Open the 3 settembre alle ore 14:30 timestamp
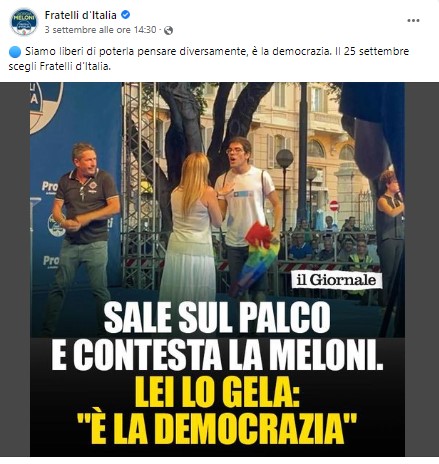 click(100, 30)
